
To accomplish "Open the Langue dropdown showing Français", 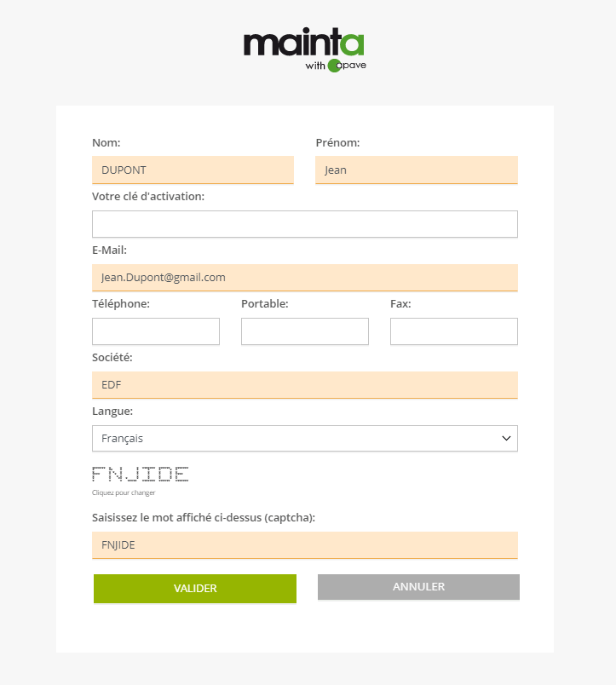I will tap(304, 438).
